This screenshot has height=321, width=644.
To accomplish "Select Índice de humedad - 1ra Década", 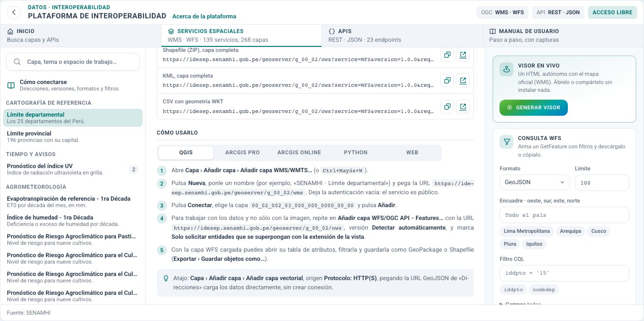I will click(73, 221).
